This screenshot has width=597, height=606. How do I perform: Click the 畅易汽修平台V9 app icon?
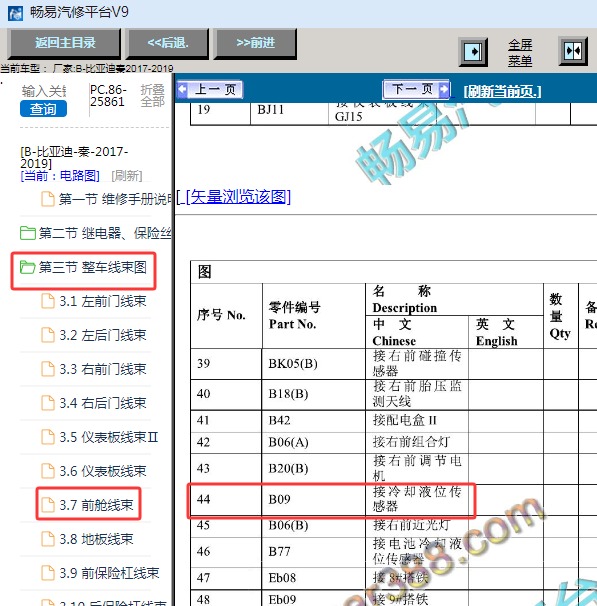click(15, 13)
